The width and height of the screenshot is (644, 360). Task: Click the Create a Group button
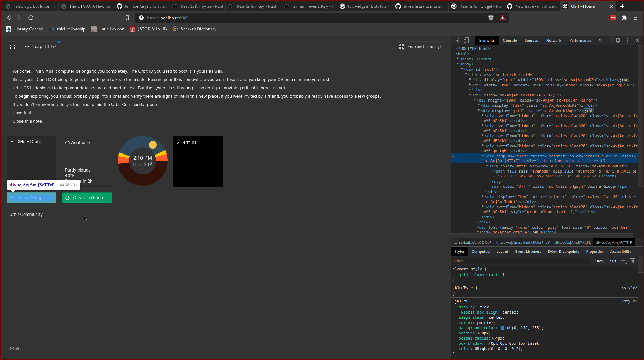point(87,198)
